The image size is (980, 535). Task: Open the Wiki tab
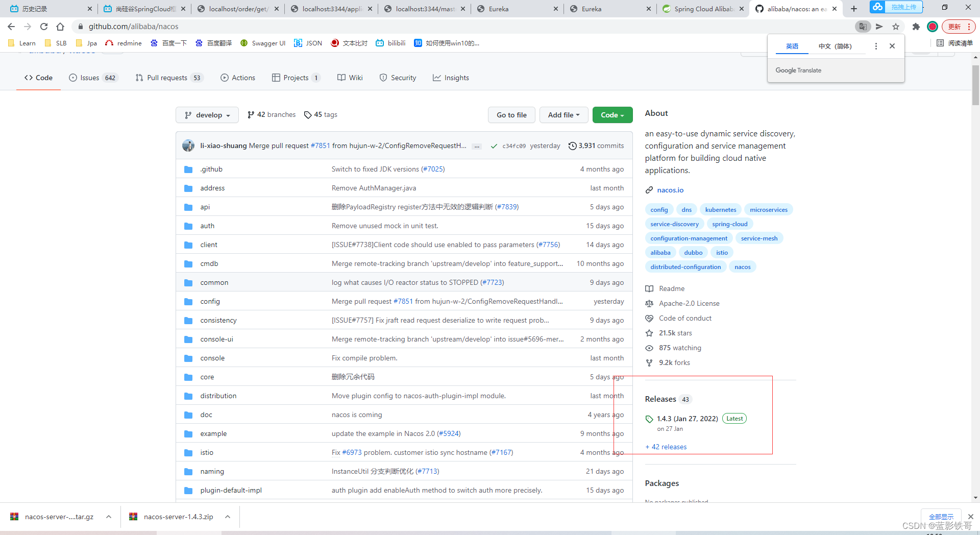pyautogui.click(x=350, y=78)
